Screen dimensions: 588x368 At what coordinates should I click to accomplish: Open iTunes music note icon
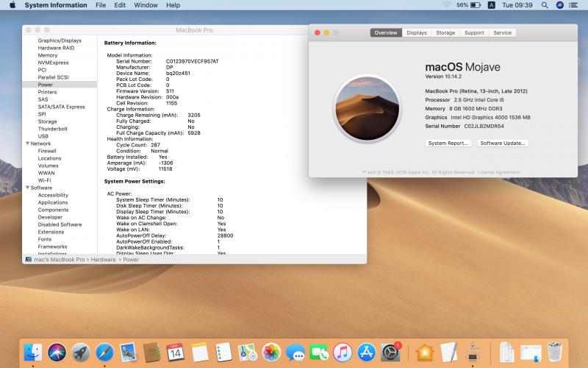point(343,353)
